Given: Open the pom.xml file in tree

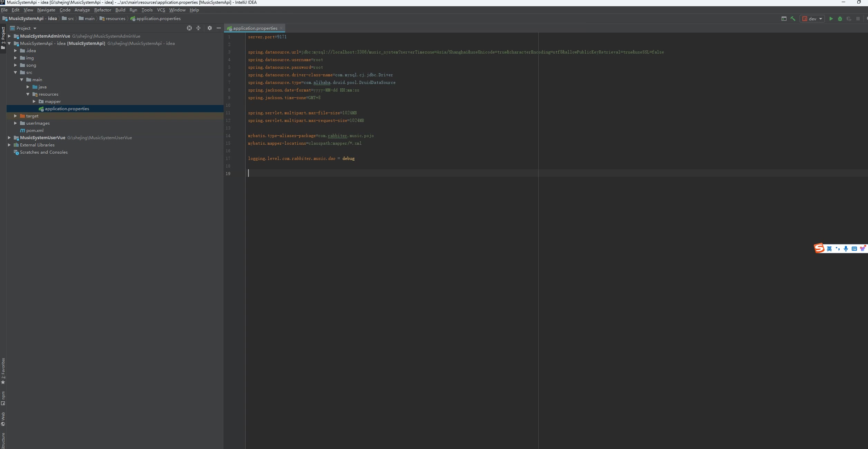Looking at the screenshot, I should coord(35,131).
